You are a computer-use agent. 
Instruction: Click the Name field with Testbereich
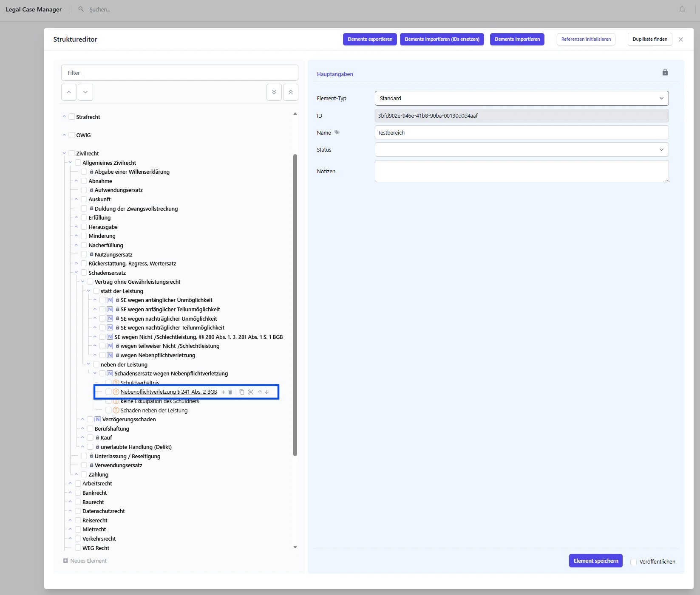(x=521, y=133)
